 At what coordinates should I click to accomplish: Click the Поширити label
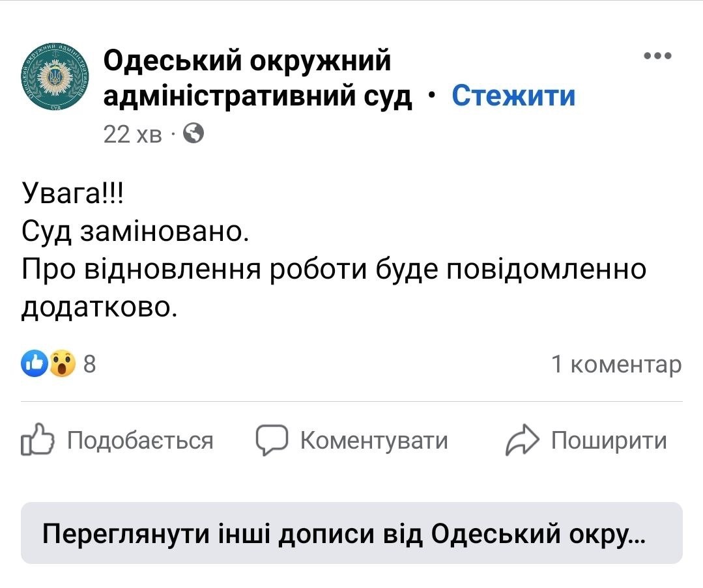609,441
